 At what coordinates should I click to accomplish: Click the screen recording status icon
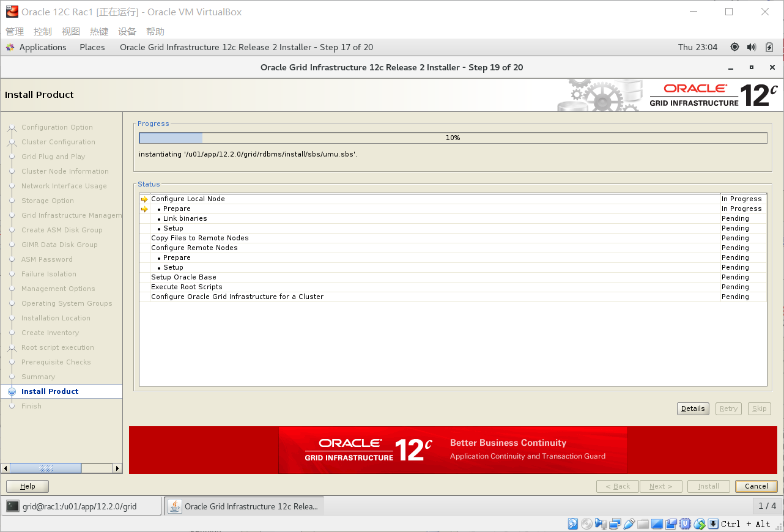(x=670, y=523)
